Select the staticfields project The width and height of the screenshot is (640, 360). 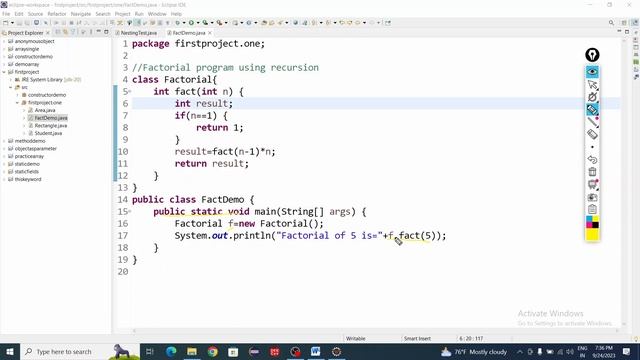tap(23, 171)
